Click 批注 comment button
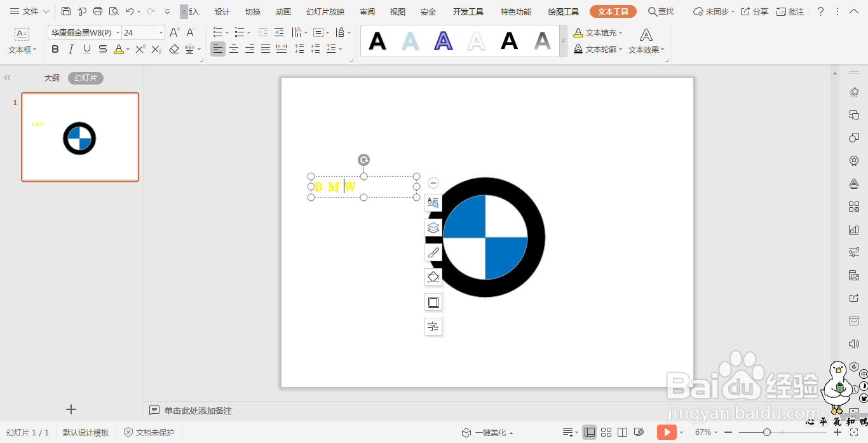The width and height of the screenshot is (868, 443). tap(790, 11)
